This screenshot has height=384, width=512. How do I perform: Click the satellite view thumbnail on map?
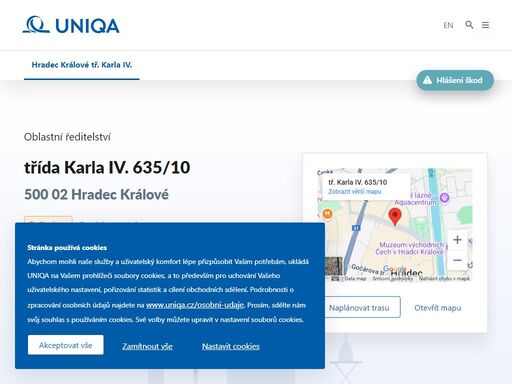334,266
